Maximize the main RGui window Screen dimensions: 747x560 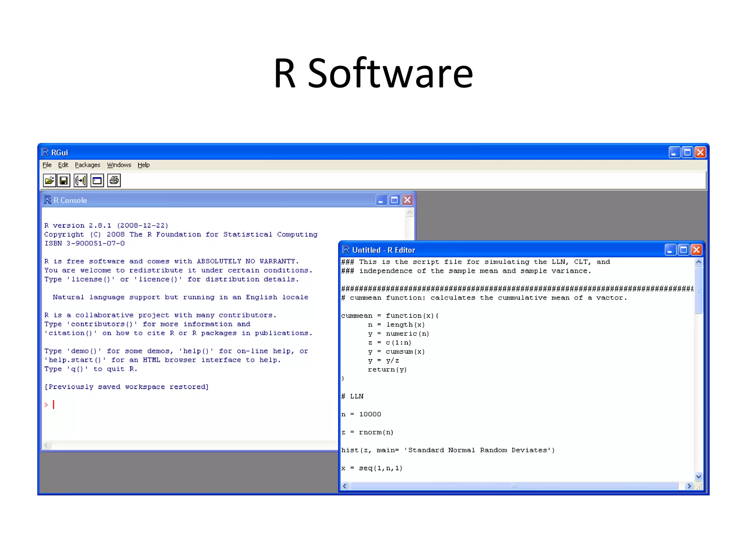click(x=688, y=152)
